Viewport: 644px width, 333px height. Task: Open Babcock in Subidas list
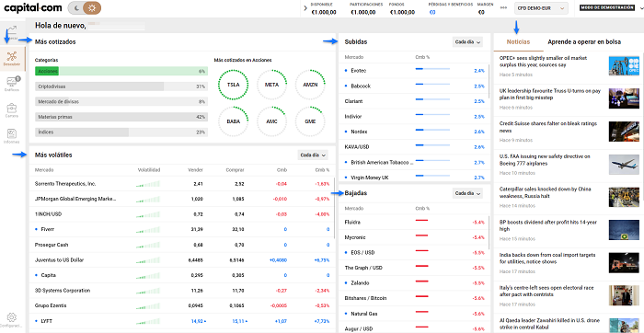(413, 86)
